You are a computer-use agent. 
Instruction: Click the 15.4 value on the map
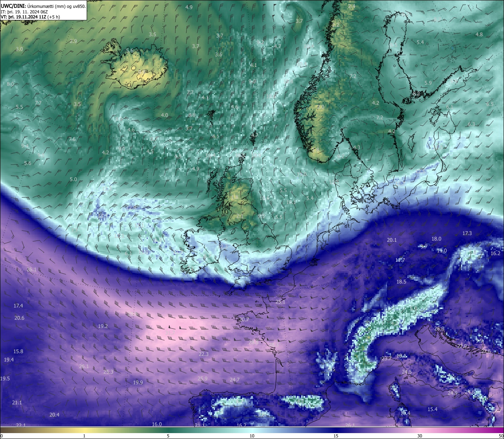click(x=432, y=409)
